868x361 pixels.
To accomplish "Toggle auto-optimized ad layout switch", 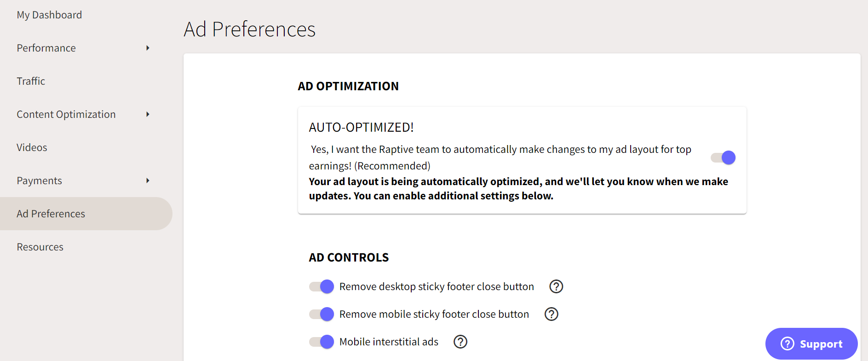I will (723, 157).
